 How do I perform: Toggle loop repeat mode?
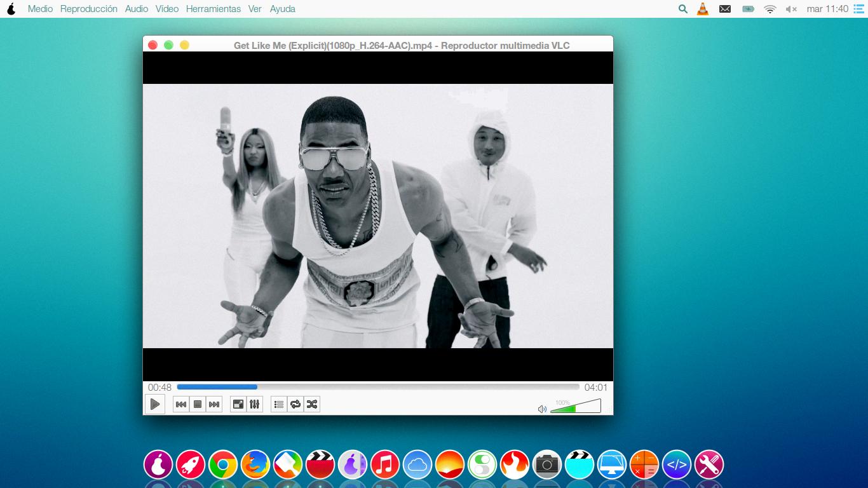(295, 404)
